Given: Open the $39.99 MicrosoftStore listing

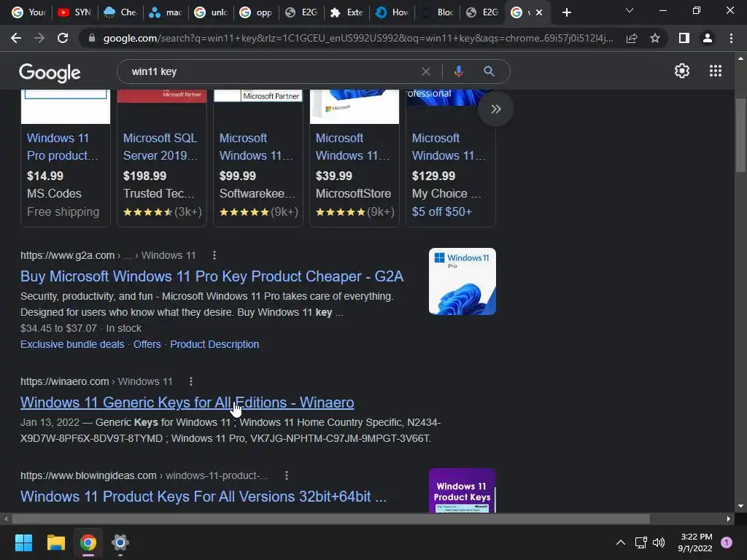Looking at the screenshot, I should pos(352,147).
